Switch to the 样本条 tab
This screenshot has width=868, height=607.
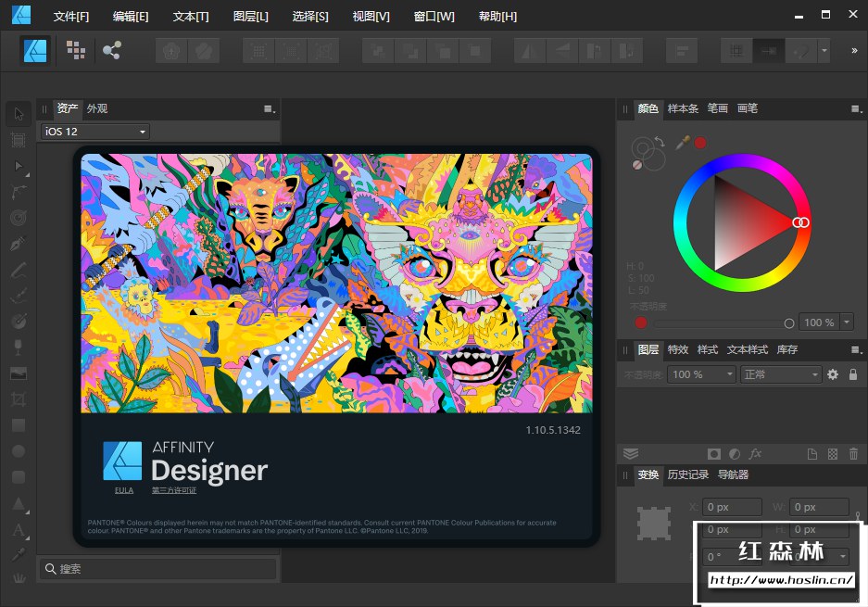683,108
